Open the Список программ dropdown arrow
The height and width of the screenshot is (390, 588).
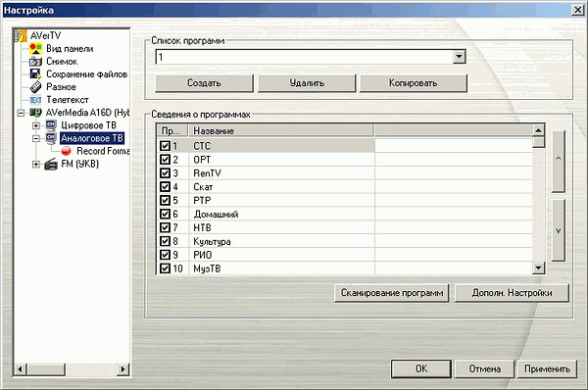pos(459,57)
